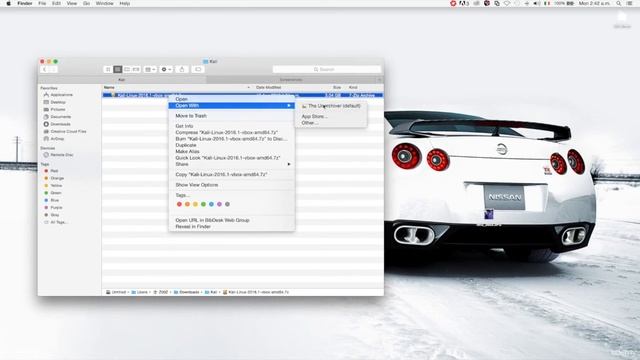Switch Finder to Cover Flow view
Image resolution: width=640 pixels, height=360 pixels.
[136, 69]
